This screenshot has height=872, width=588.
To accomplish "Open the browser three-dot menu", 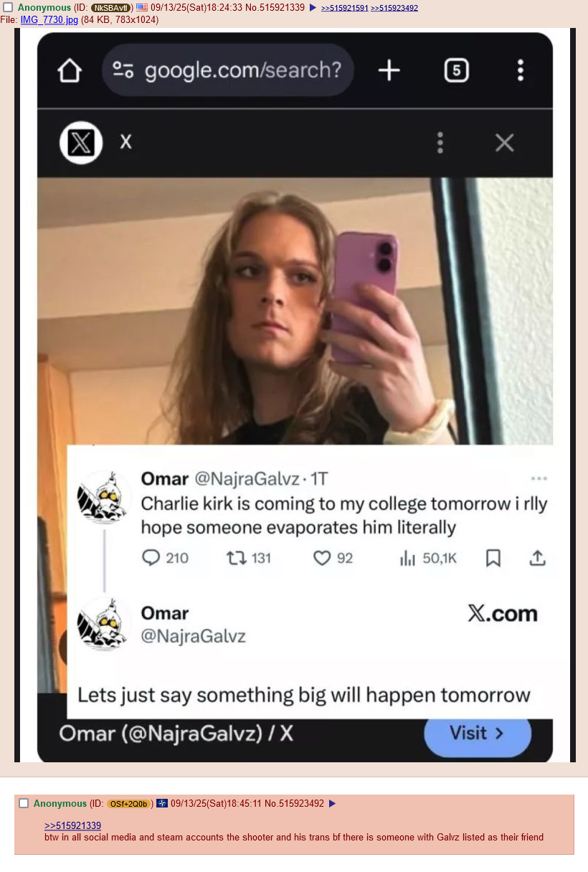I will (x=520, y=70).
